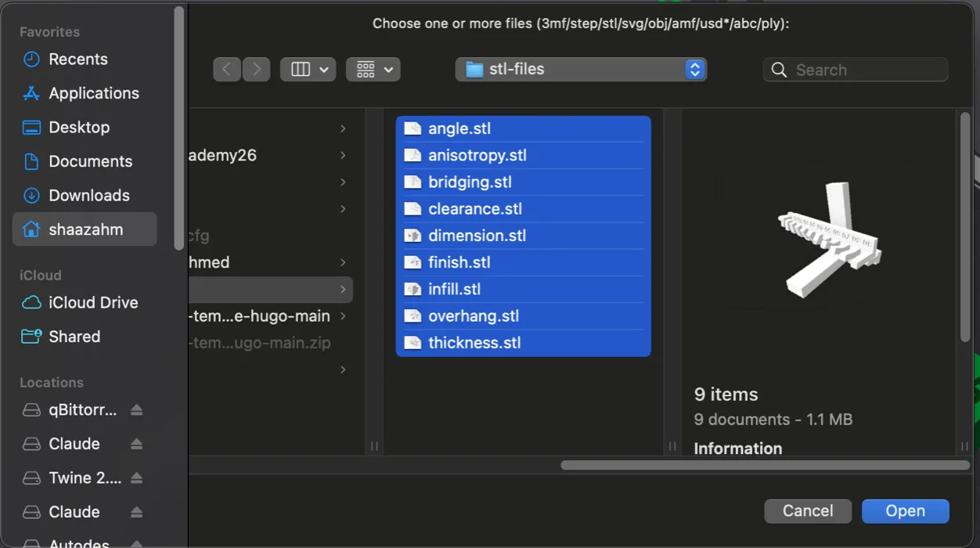Click the Information section heading
Viewport: 980px width, 548px height.
pos(737,449)
